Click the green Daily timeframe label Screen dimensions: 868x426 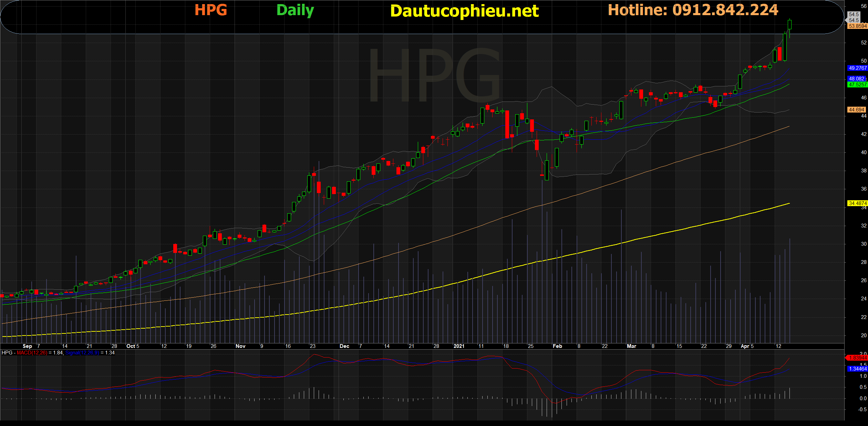[295, 11]
